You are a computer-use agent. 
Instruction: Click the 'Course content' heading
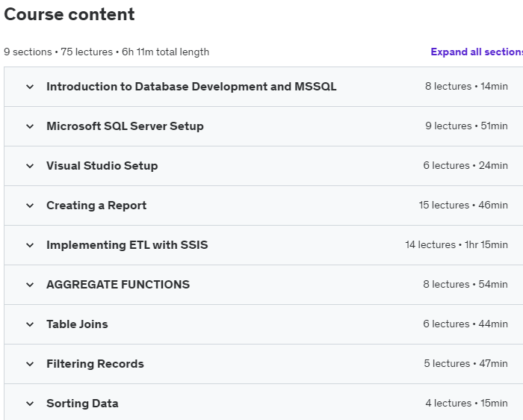(x=69, y=14)
